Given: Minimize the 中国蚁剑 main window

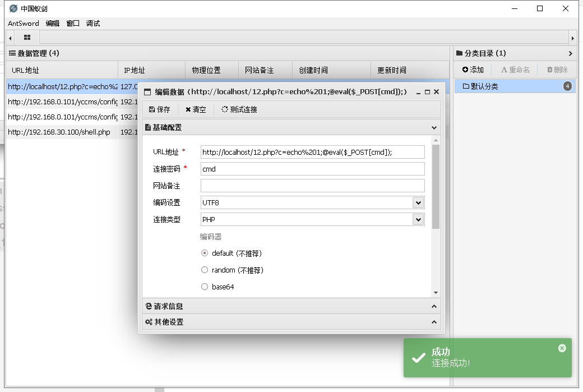Looking at the screenshot, I should [x=515, y=8].
